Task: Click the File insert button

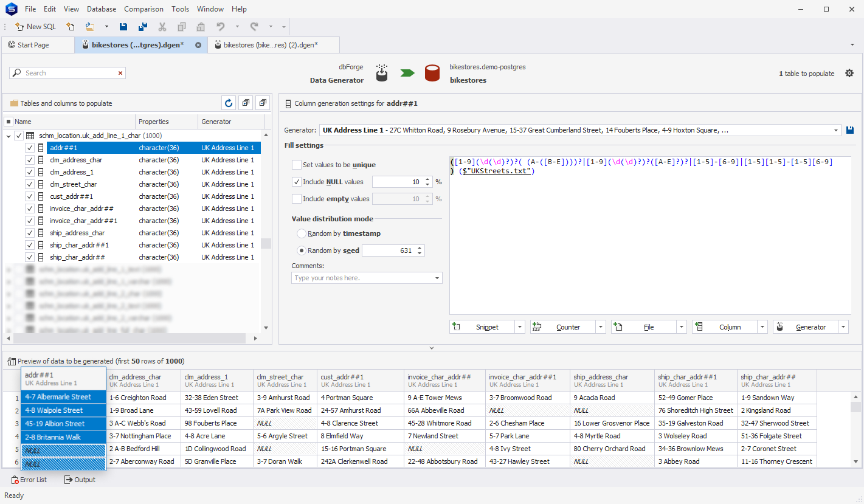Action: [x=644, y=327]
